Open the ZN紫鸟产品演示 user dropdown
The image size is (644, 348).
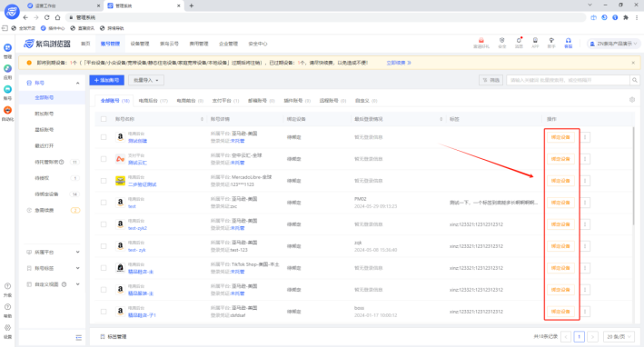pos(613,44)
